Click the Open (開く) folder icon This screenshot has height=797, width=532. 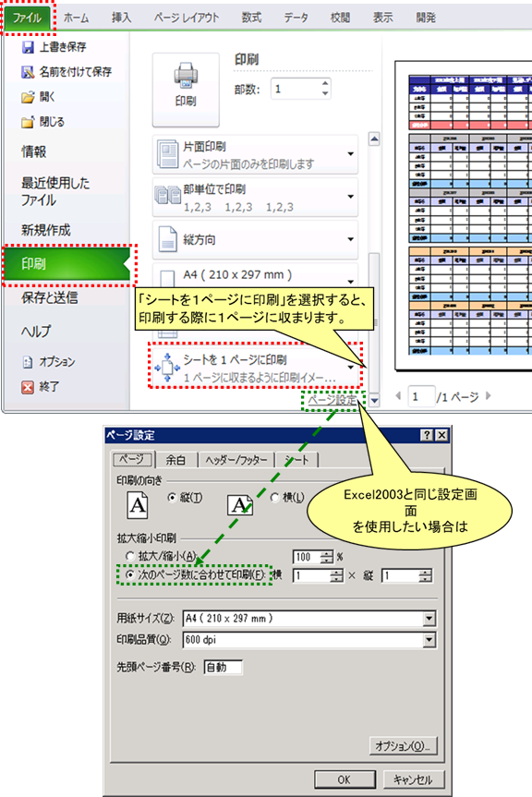(28, 97)
